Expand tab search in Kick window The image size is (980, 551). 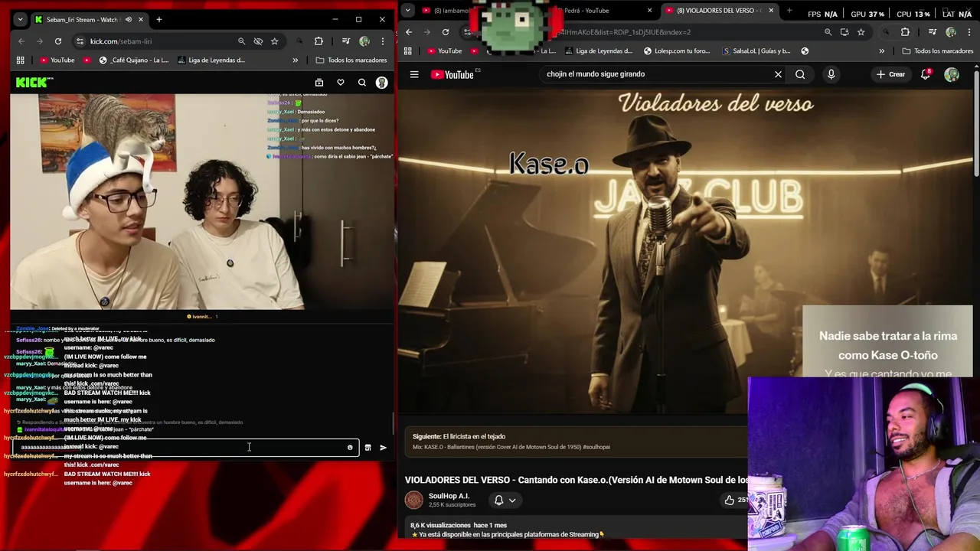point(21,19)
